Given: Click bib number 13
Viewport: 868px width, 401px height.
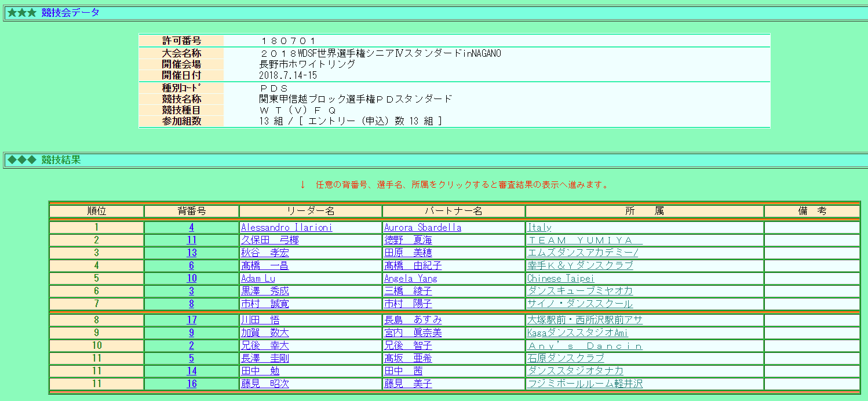Looking at the screenshot, I should point(191,253).
